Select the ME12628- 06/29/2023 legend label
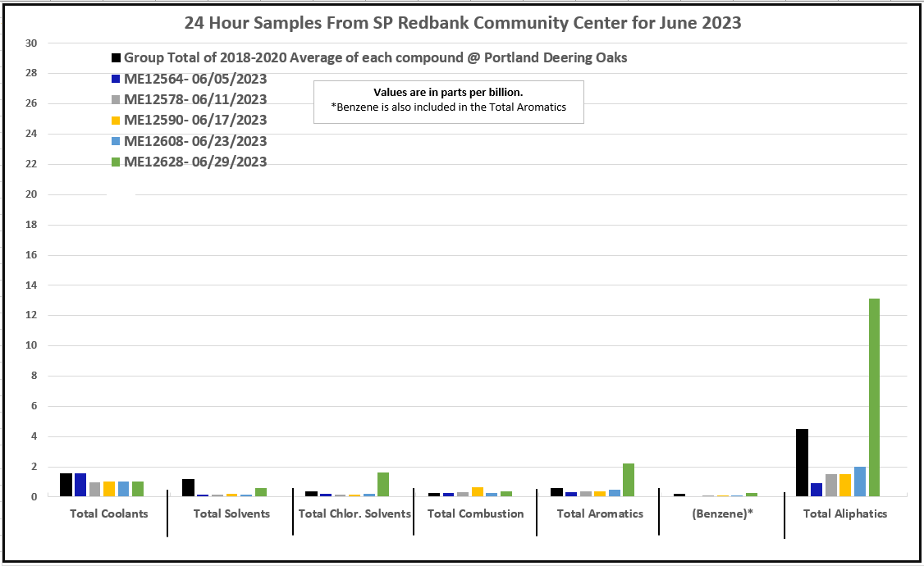The width and height of the screenshot is (924, 566). (x=195, y=162)
